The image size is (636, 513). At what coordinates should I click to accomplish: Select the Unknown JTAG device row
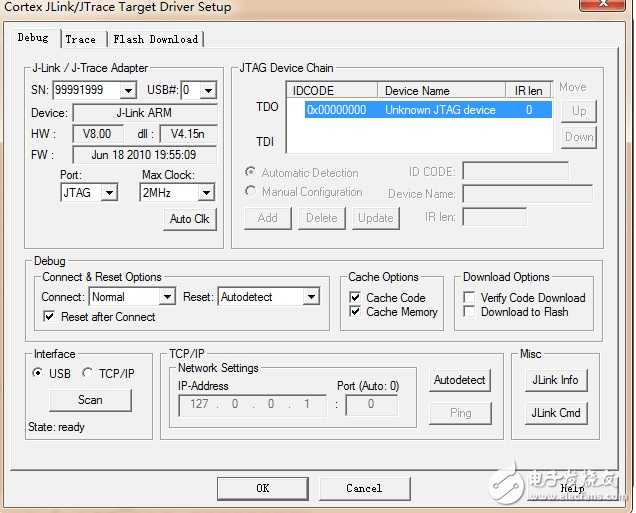pos(428,110)
